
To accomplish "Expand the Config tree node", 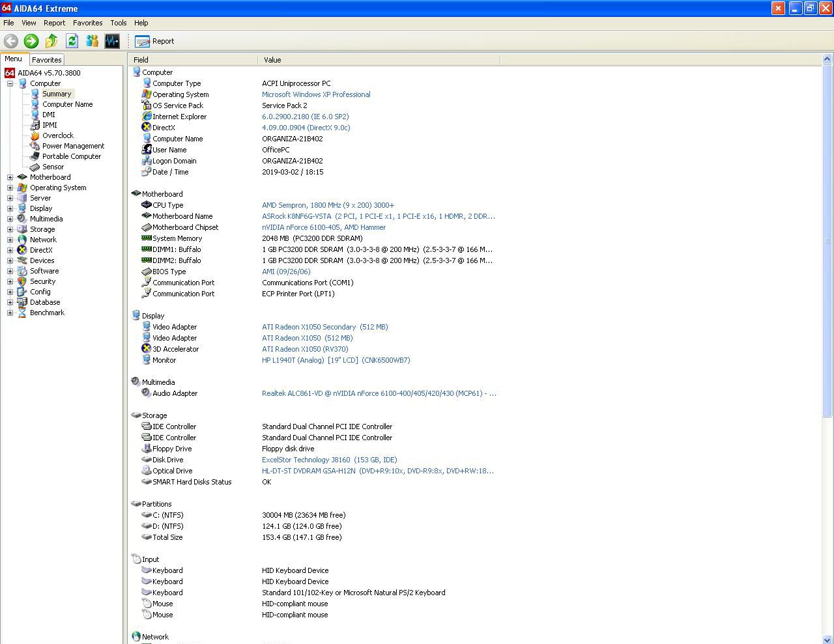I will 10,292.
